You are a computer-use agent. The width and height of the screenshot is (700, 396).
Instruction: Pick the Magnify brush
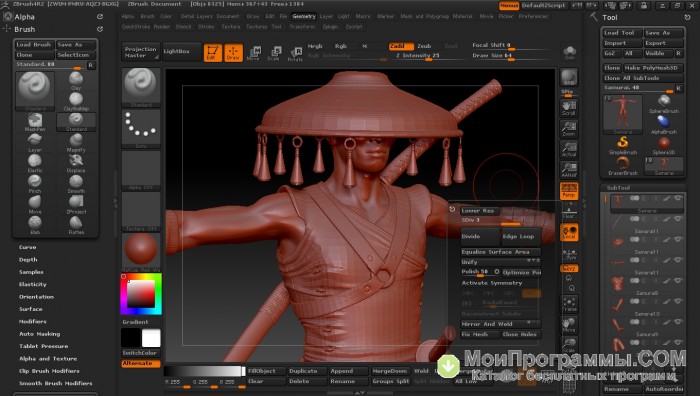point(76,143)
